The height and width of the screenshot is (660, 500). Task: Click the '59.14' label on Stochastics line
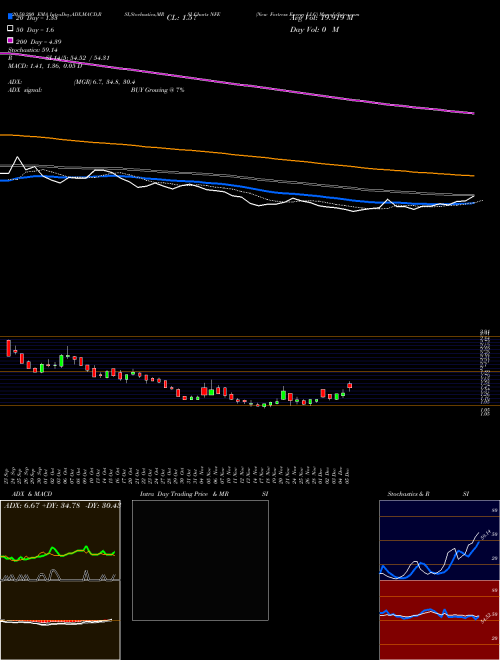tap(486, 535)
